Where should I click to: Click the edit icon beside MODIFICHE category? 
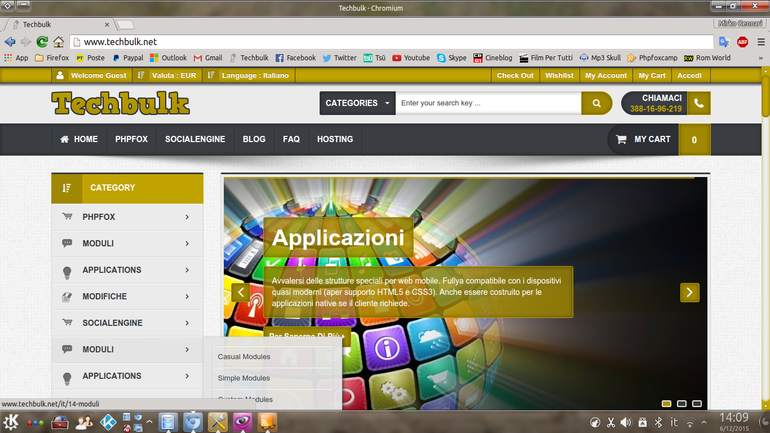[x=67, y=297]
